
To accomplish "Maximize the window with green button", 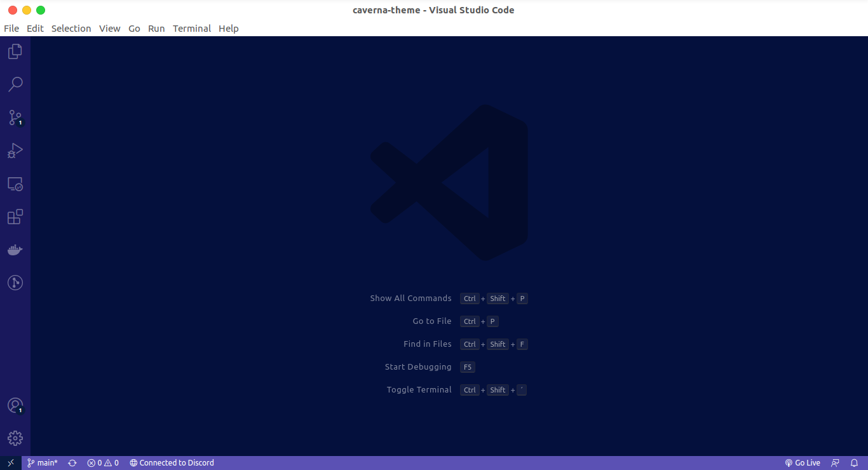I will (x=41, y=10).
